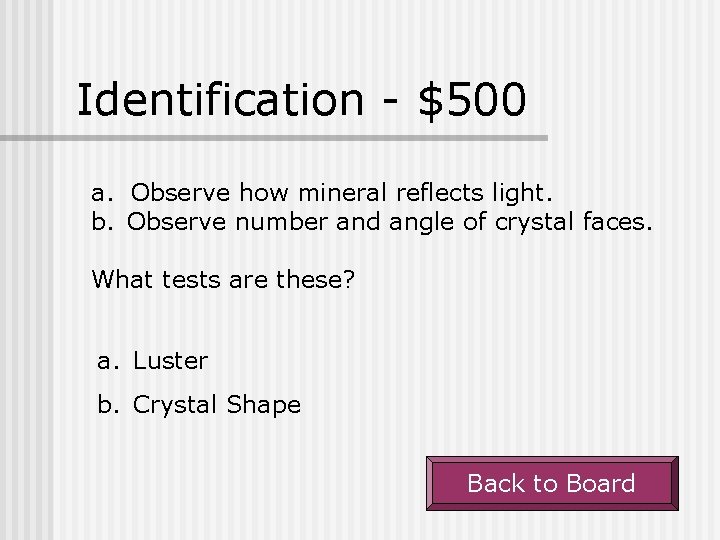Select the answer Luster
The image size is (720, 540).
pyautogui.click(x=169, y=361)
